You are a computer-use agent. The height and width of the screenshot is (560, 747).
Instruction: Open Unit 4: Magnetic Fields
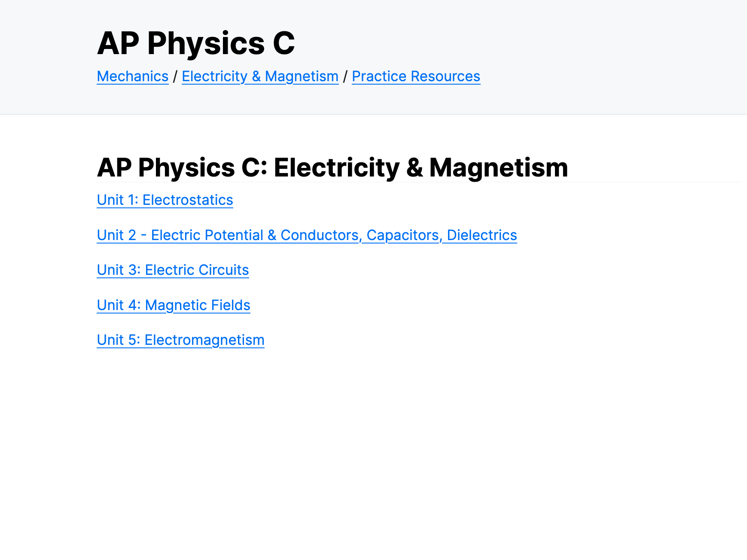click(x=174, y=305)
